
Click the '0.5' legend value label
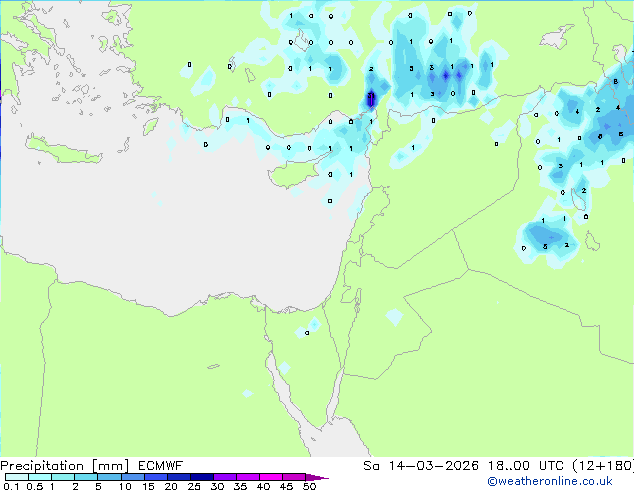(35, 486)
